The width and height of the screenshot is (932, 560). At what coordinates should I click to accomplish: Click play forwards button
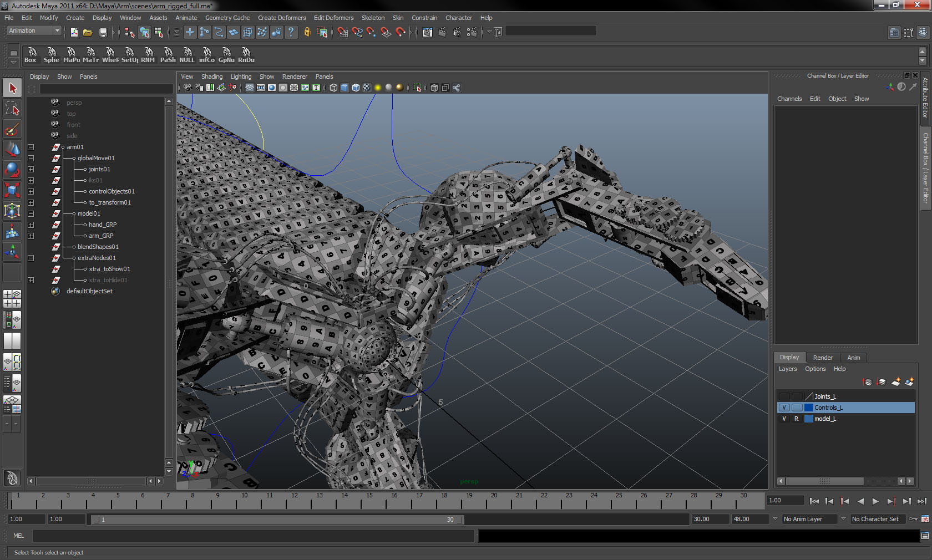pos(875,501)
